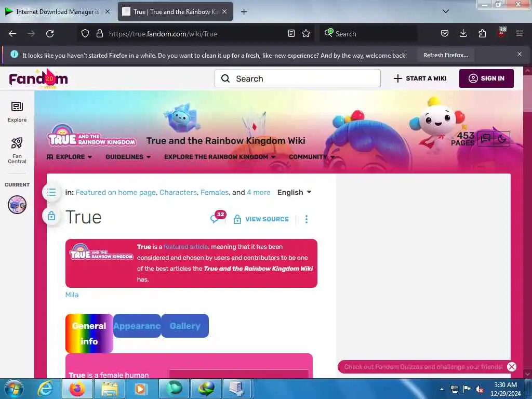Close the Firefox refresh notification bar
Screen dimensions: 532x399
520,54
